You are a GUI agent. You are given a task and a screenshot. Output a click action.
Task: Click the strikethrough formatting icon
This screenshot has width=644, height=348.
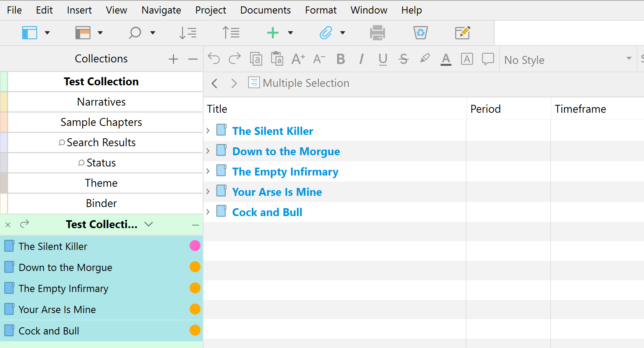[403, 59]
